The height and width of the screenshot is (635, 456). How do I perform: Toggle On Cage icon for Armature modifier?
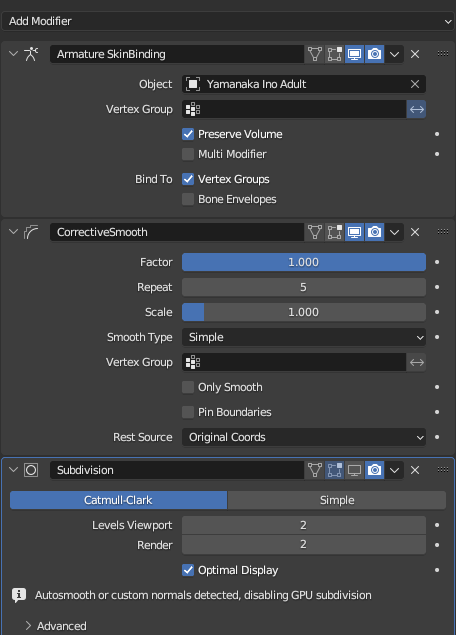315,54
